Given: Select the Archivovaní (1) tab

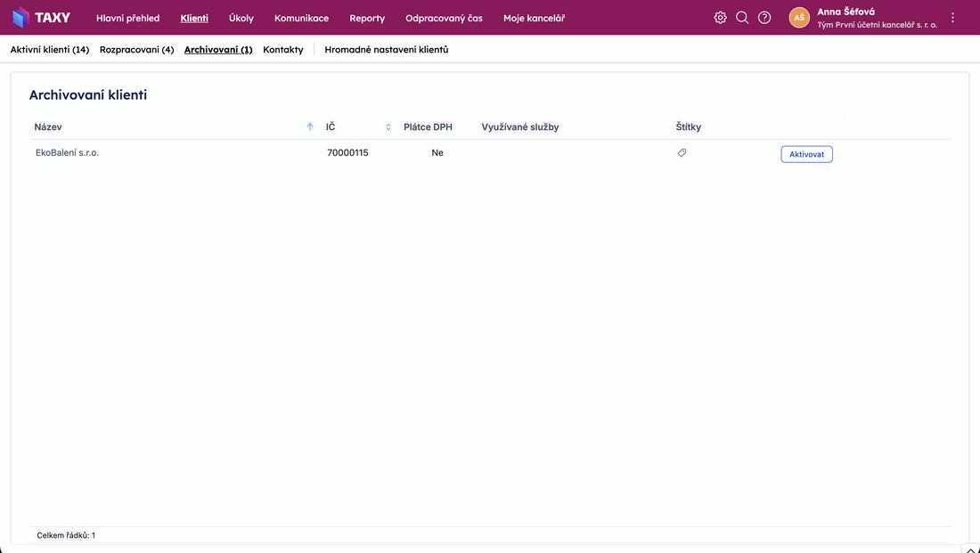Looking at the screenshot, I should coord(218,49).
